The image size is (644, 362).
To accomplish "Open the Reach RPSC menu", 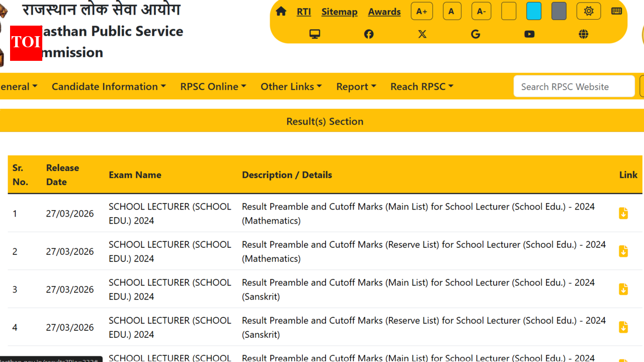I will (x=422, y=86).
